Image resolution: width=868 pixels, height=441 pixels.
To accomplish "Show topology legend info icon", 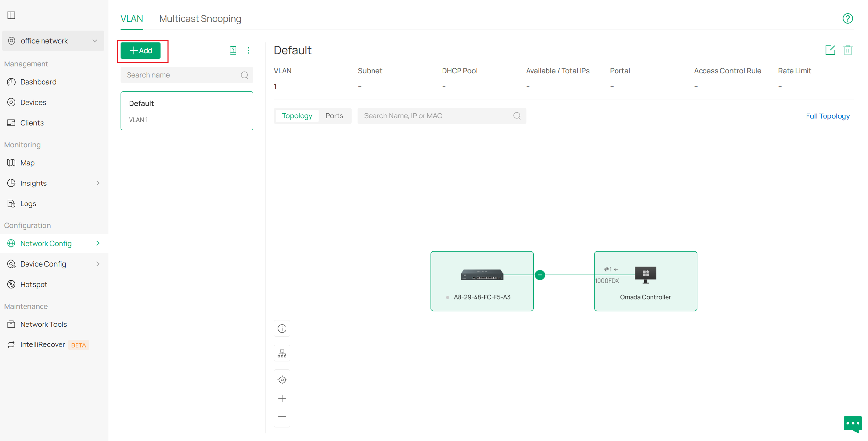I will click(282, 328).
